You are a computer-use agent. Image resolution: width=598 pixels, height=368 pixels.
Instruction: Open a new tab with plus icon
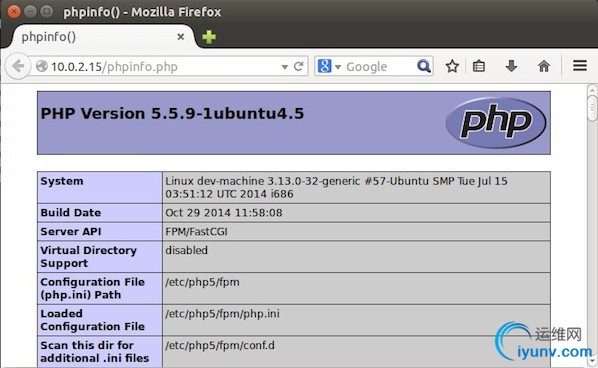pyautogui.click(x=209, y=37)
